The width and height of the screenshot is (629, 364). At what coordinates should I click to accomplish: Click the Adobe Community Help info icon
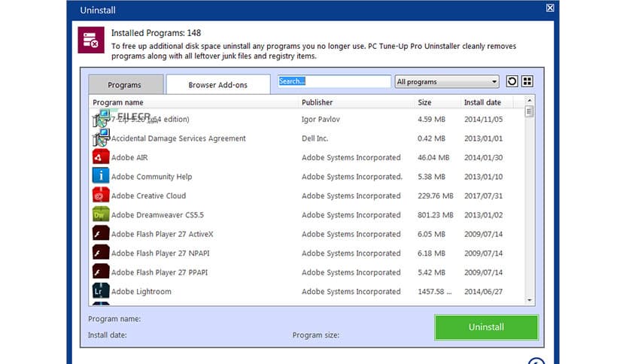pos(101,177)
